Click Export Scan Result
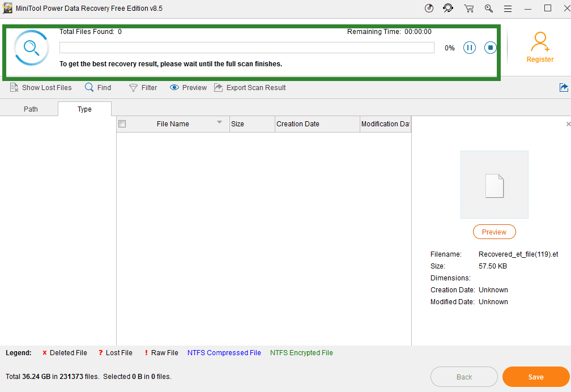Image resolution: width=571 pixels, height=392 pixels. (250, 87)
